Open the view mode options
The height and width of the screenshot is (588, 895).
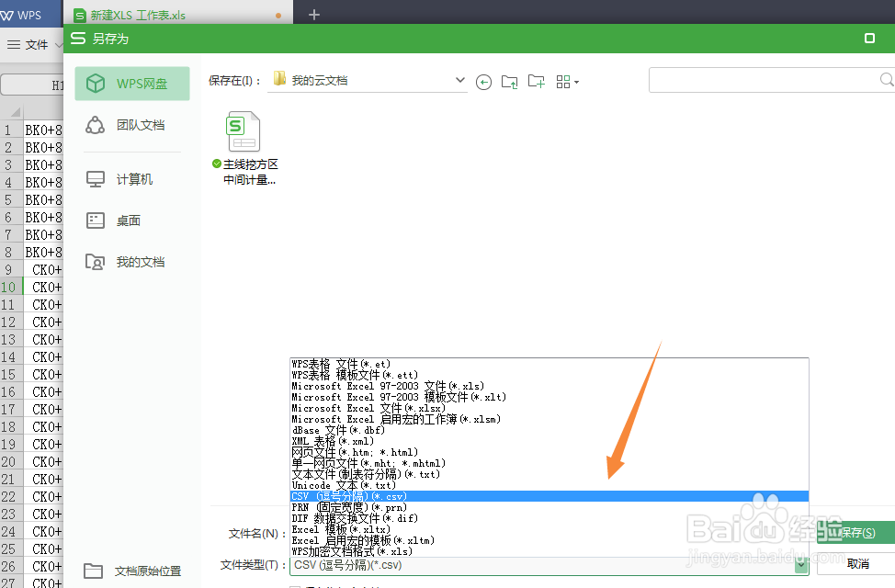[x=567, y=82]
